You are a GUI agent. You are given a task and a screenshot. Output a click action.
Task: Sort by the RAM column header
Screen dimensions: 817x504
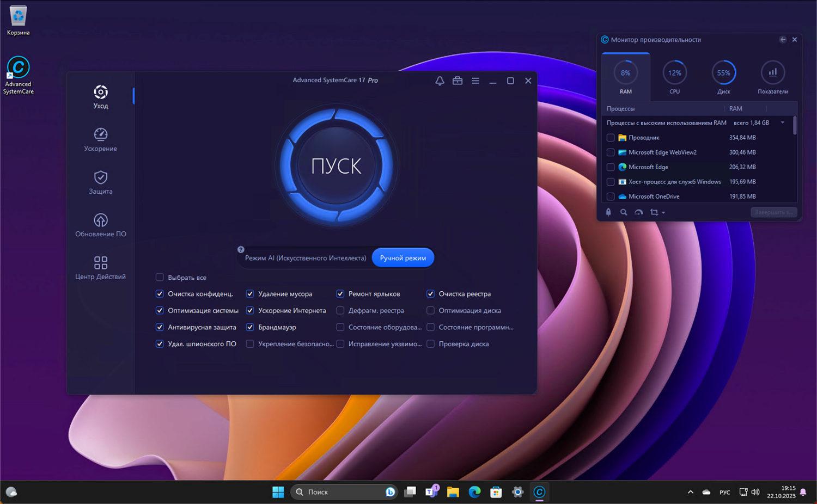tap(736, 109)
